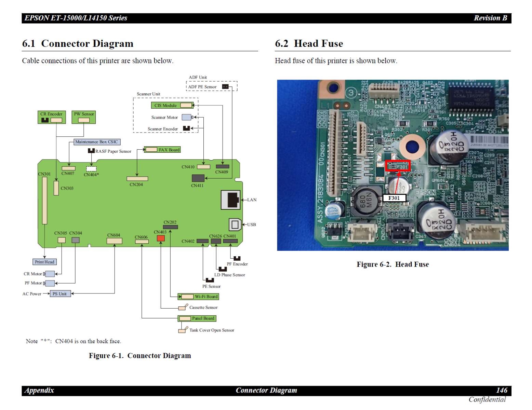Click the Wi-Fi Board green box

pos(198,297)
